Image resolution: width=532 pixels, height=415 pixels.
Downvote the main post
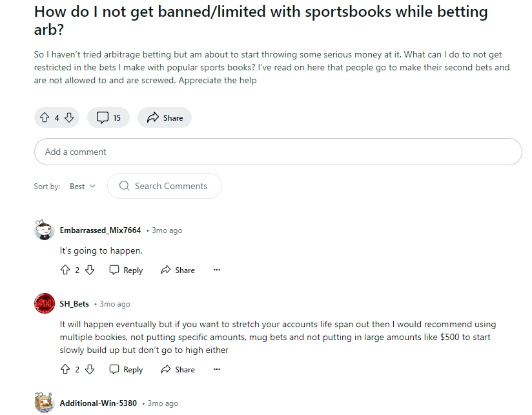coord(69,117)
